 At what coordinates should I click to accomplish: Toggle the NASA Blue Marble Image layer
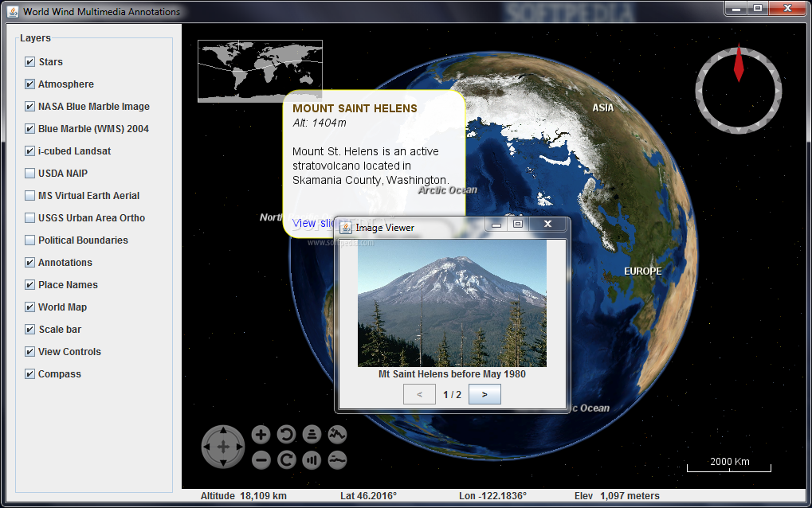tap(29, 107)
